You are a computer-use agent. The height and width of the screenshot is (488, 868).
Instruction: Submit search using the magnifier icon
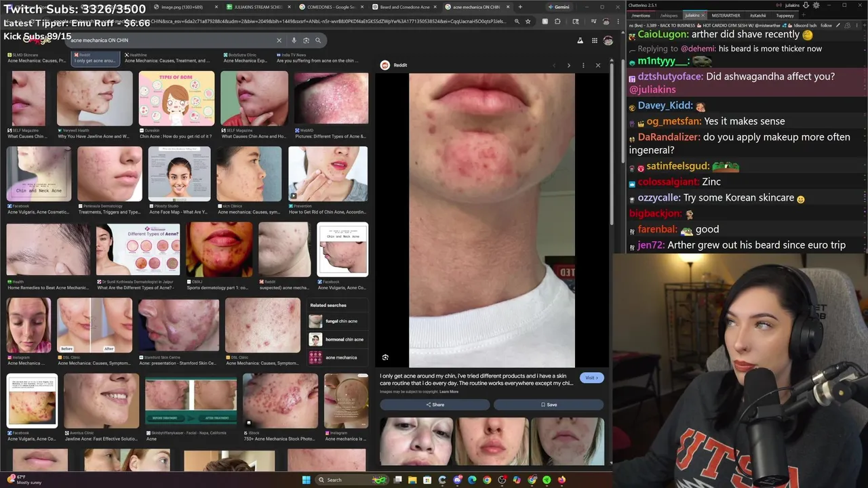[318, 40]
